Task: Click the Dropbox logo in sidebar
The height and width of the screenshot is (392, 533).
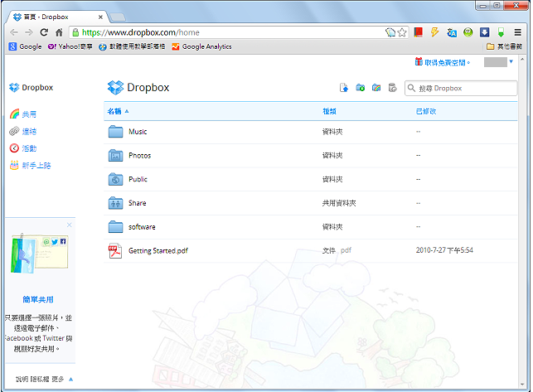Action: pos(14,87)
